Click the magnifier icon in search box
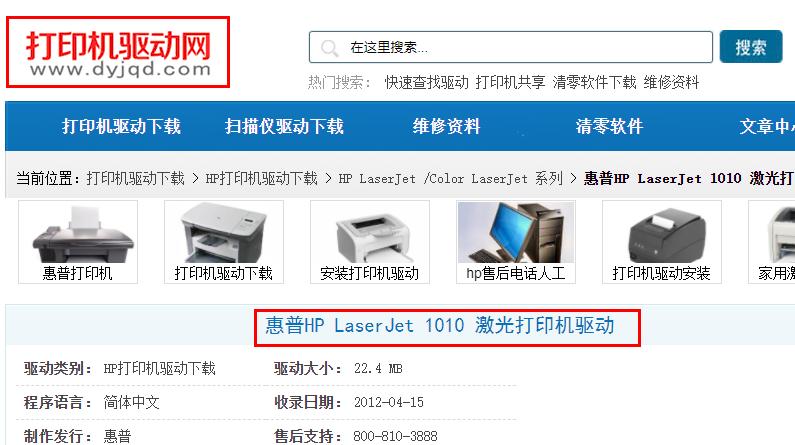 tap(330, 48)
